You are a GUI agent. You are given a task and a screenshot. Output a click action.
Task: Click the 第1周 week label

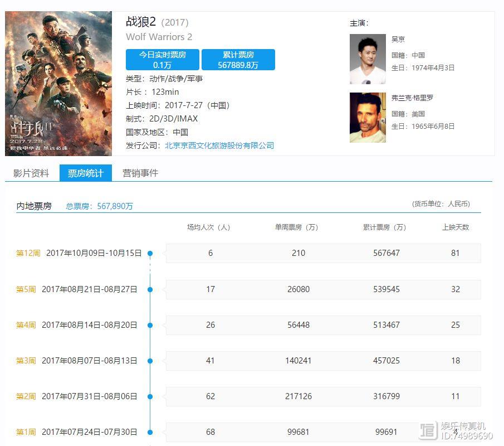pos(26,432)
